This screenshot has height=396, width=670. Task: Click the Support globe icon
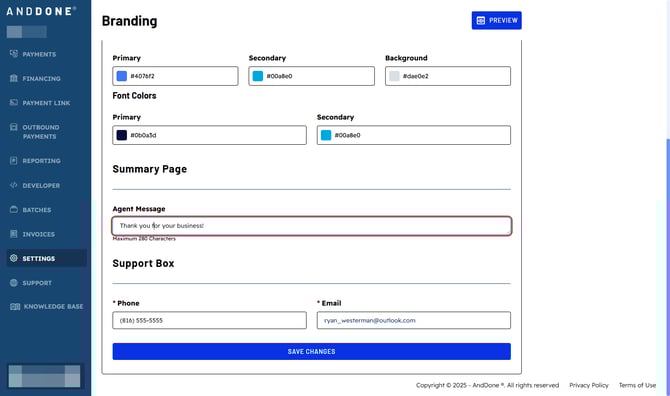coord(14,282)
